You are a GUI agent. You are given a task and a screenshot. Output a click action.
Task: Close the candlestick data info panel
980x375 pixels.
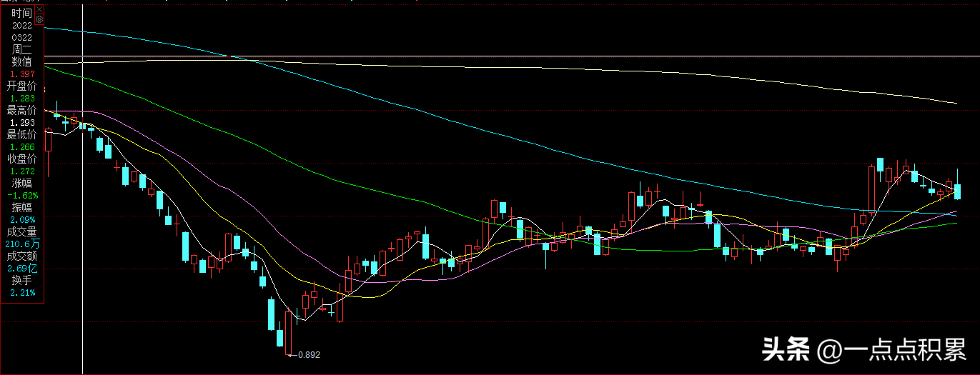[x=39, y=9]
